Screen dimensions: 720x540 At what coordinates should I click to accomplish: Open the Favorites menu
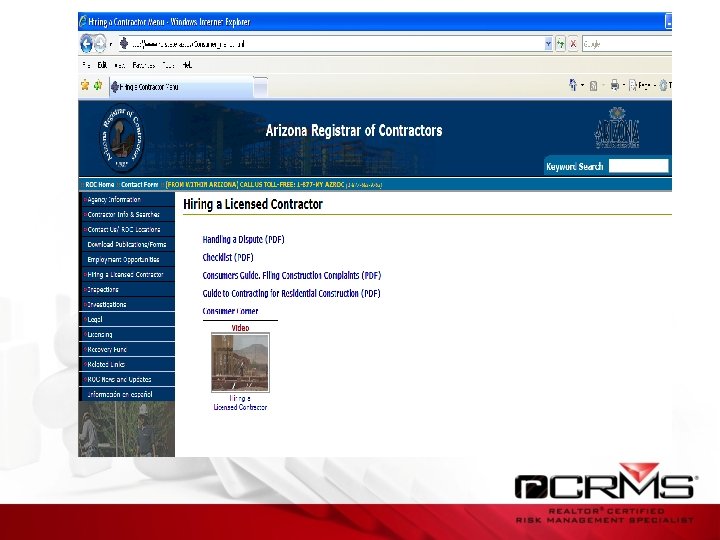pyautogui.click(x=144, y=65)
